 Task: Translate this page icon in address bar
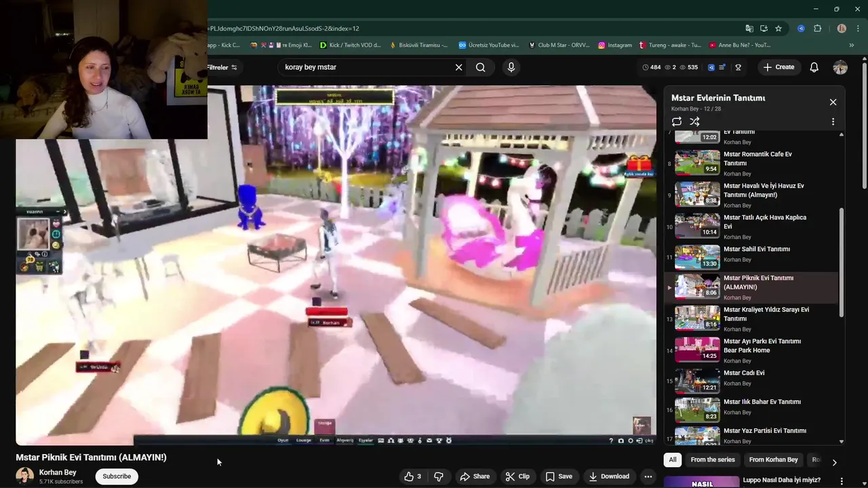point(749,28)
